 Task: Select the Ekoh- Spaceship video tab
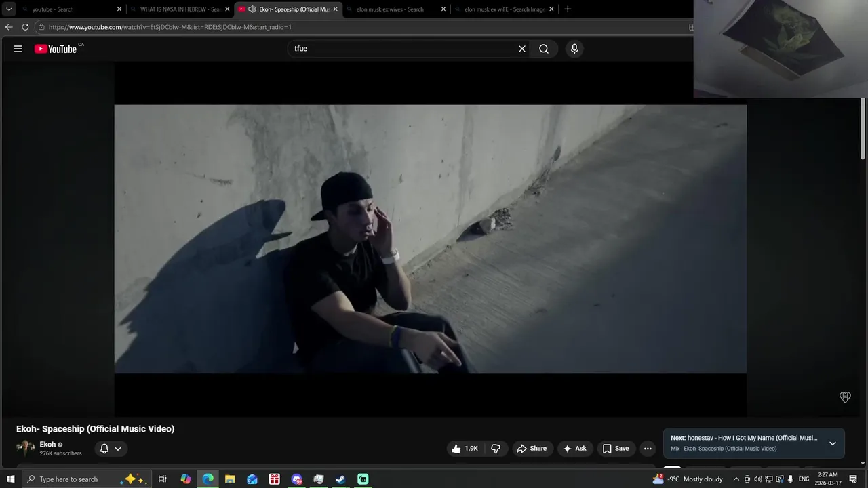(288, 9)
